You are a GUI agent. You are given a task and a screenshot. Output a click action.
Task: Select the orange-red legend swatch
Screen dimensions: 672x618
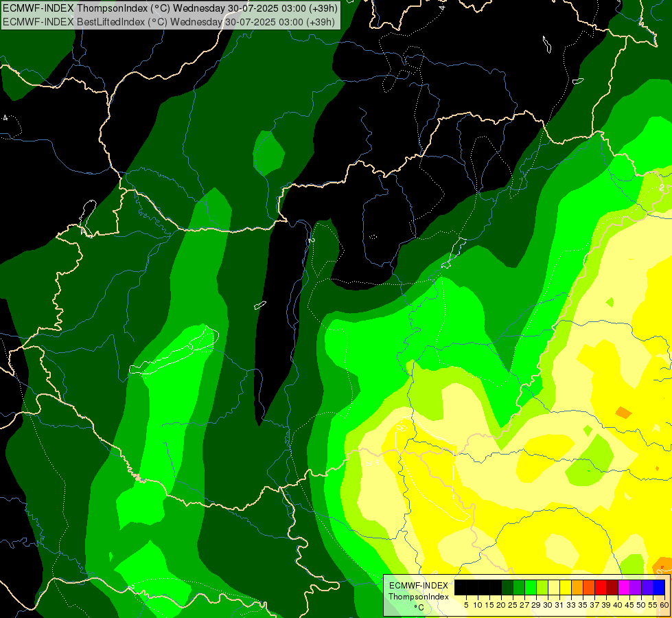point(589,587)
